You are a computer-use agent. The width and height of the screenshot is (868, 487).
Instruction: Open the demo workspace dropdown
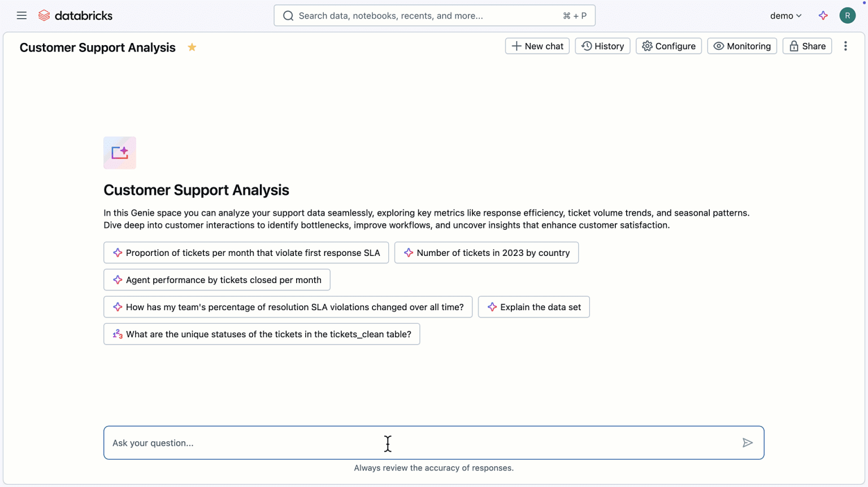785,15
